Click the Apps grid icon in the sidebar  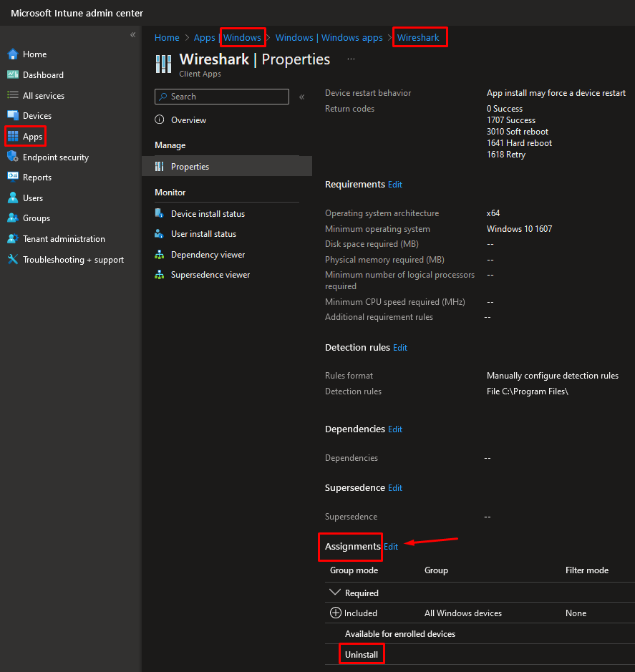[13, 136]
